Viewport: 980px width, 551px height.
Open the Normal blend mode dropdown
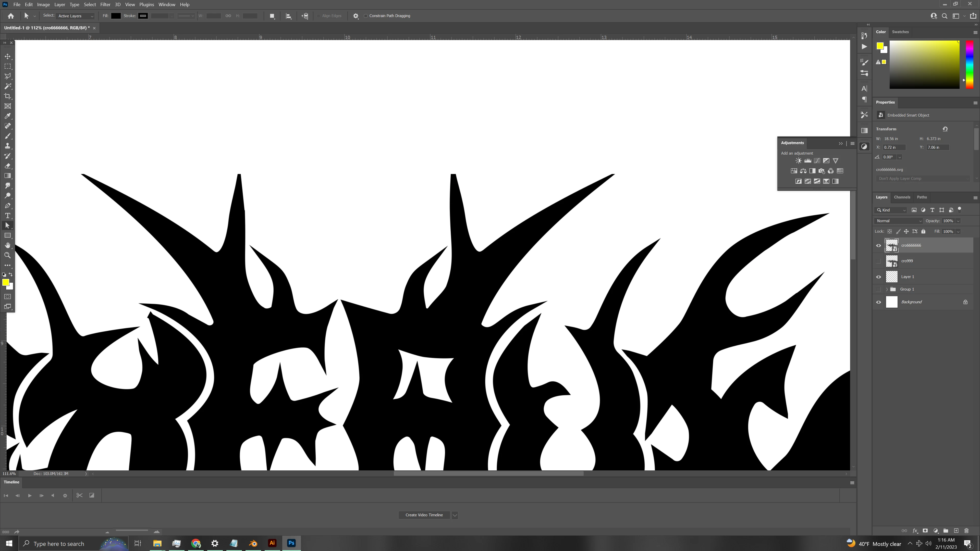tap(899, 221)
